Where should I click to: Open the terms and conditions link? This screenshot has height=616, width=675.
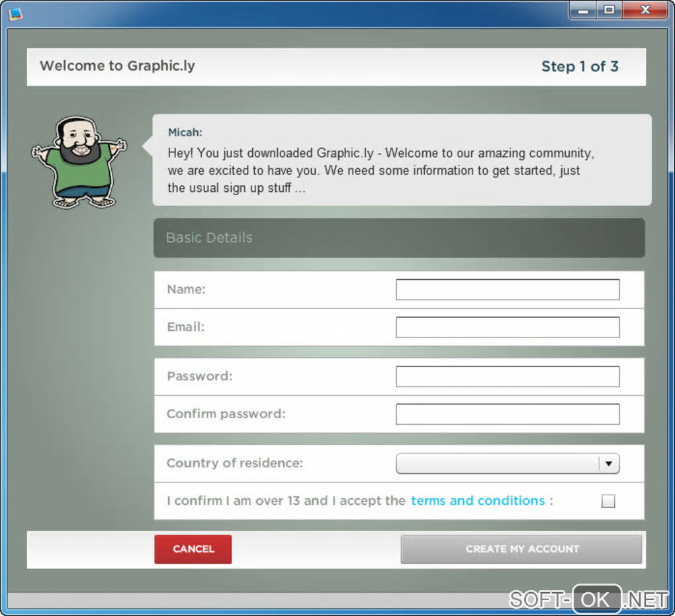point(478,501)
